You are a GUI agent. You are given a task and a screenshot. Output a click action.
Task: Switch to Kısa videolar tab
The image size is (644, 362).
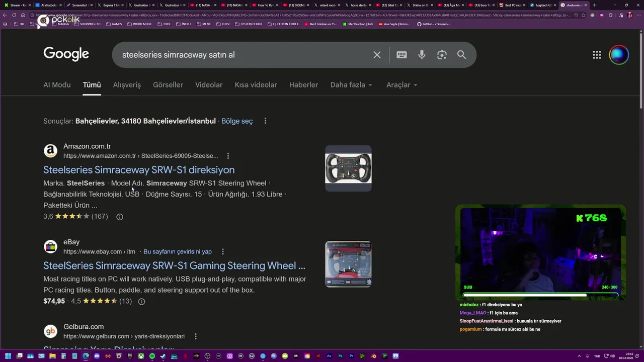click(256, 85)
